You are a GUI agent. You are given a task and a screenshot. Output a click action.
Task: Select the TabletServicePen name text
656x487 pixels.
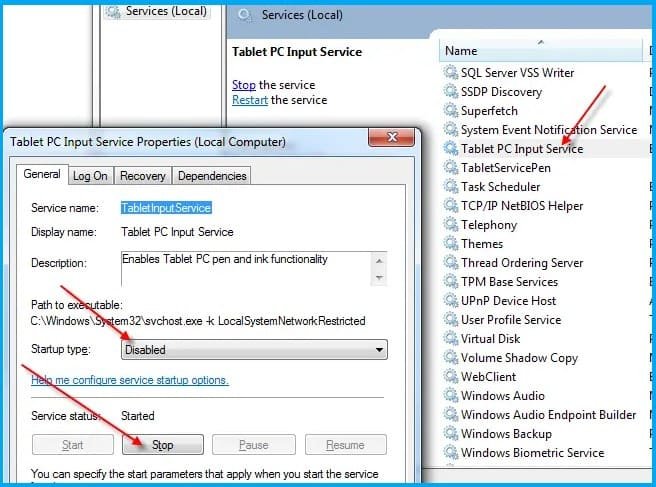(505, 168)
